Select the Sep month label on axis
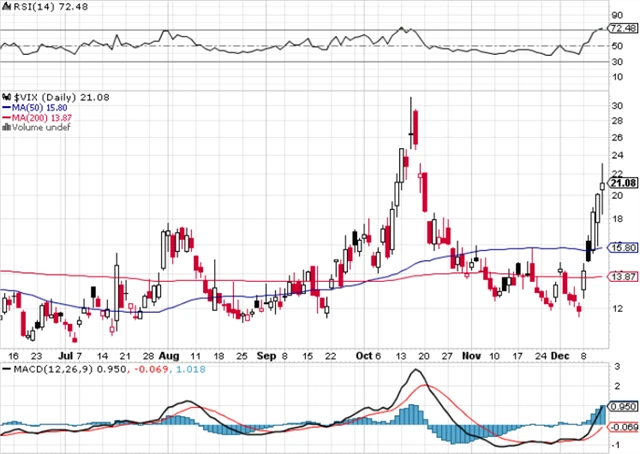The image size is (640, 454). 265,354
